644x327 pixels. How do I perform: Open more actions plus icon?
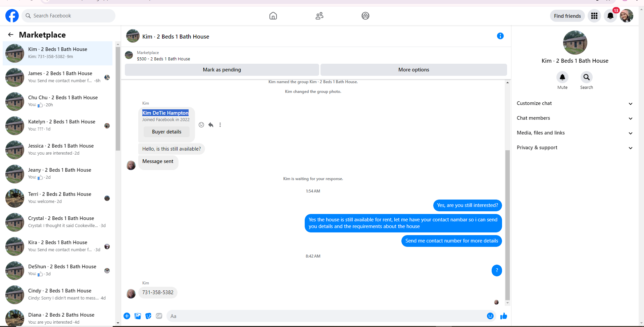127,316
